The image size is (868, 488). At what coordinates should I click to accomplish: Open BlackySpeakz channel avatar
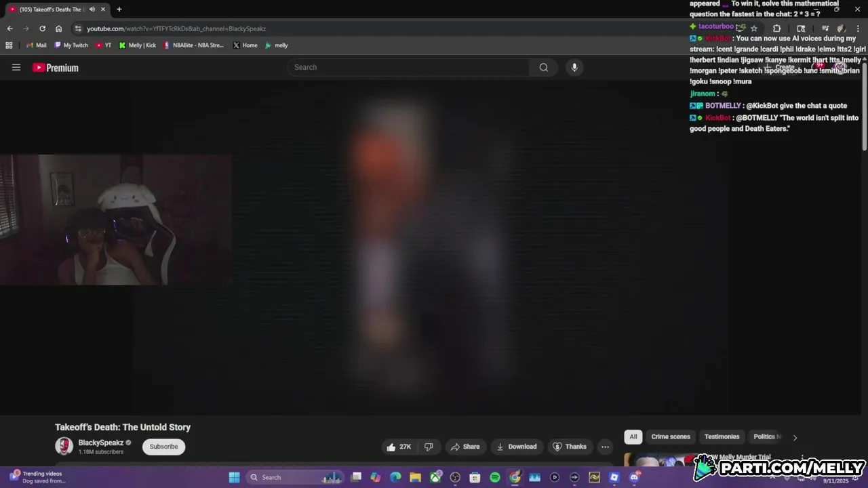[x=64, y=446]
